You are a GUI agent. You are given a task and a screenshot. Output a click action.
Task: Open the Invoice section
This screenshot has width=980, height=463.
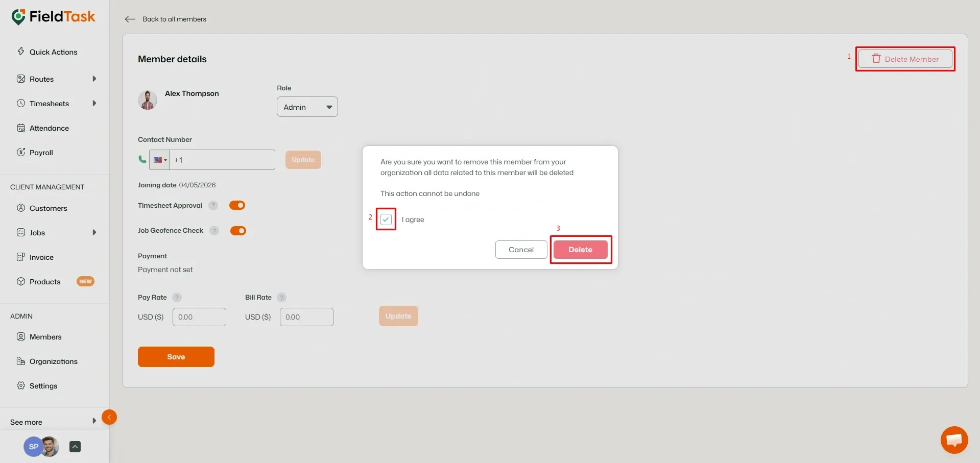click(x=41, y=257)
